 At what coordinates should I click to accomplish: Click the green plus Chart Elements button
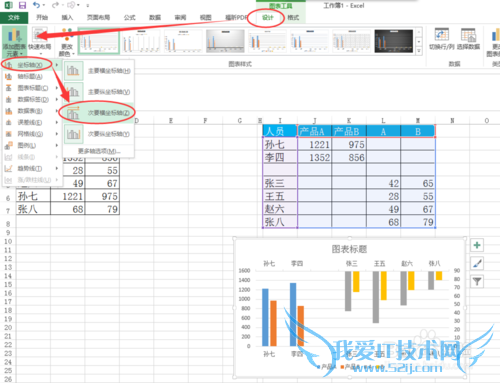(477, 245)
